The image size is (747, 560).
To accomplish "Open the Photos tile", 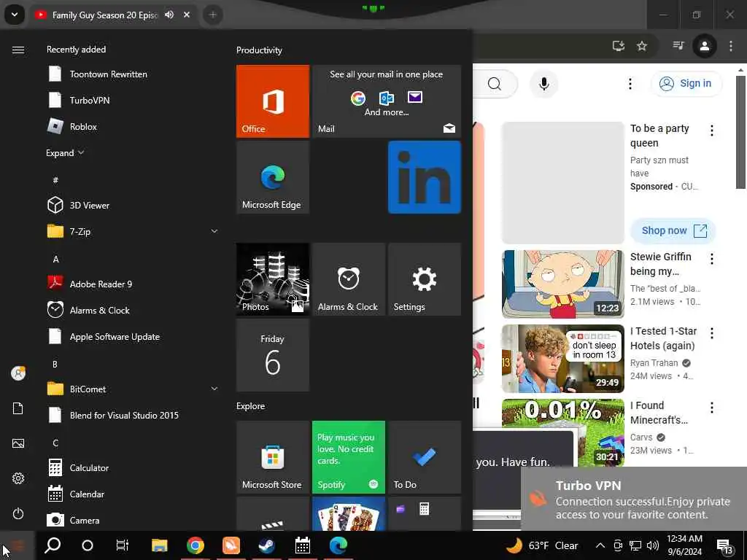I will point(273,279).
